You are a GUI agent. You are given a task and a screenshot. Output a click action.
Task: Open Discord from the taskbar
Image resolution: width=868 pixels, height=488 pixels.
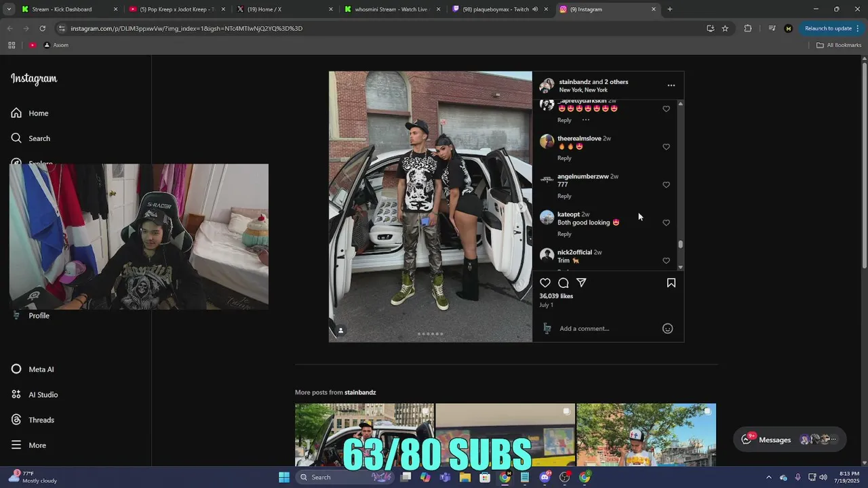545,477
